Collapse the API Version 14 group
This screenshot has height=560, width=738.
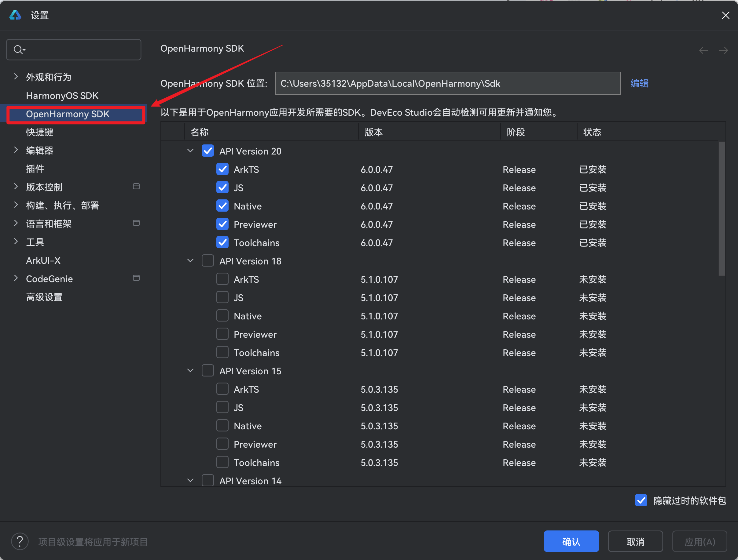(x=190, y=480)
